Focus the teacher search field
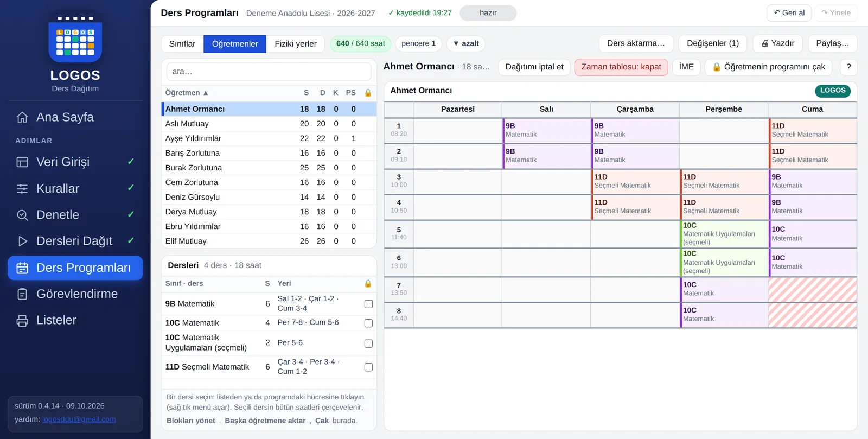This screenshot has height=439, width=868. 269,72
